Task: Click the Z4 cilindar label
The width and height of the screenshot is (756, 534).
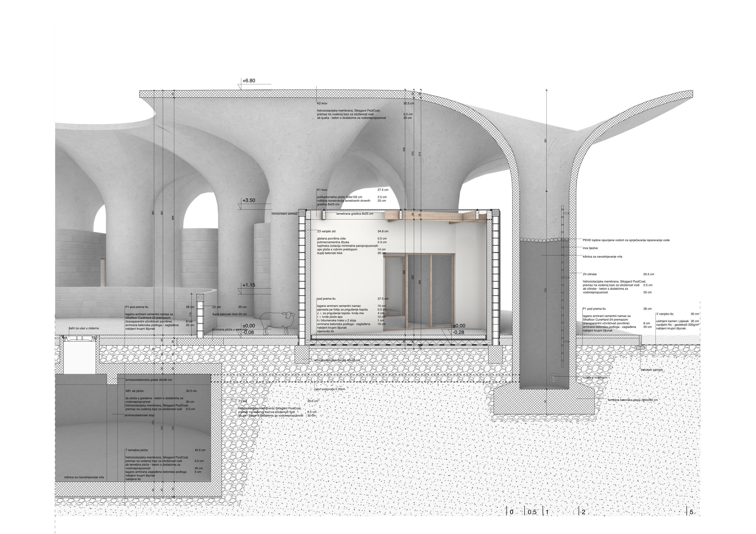Action: 590,274
